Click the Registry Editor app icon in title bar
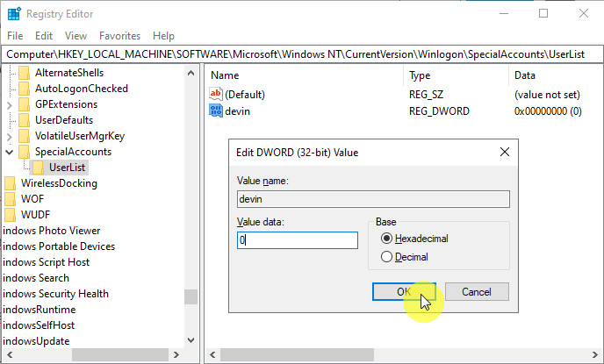604x364 pixels. [x=14, y=13]
